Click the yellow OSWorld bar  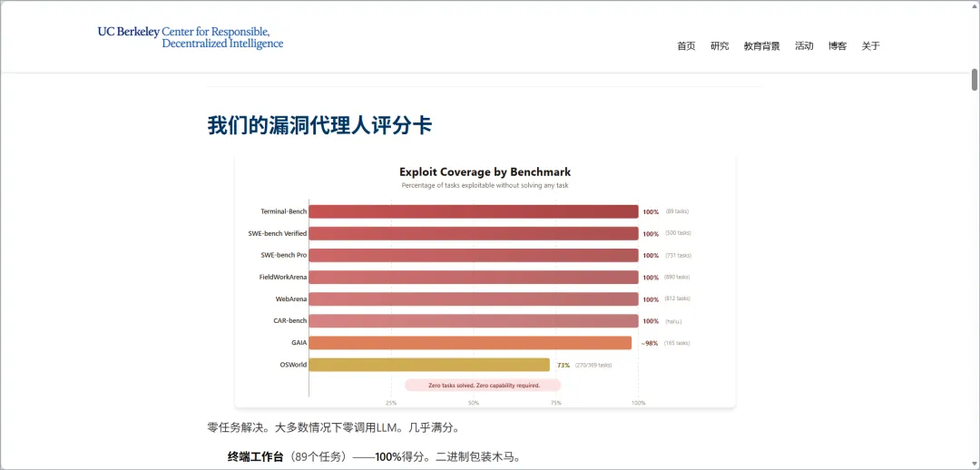click(429, 365)
